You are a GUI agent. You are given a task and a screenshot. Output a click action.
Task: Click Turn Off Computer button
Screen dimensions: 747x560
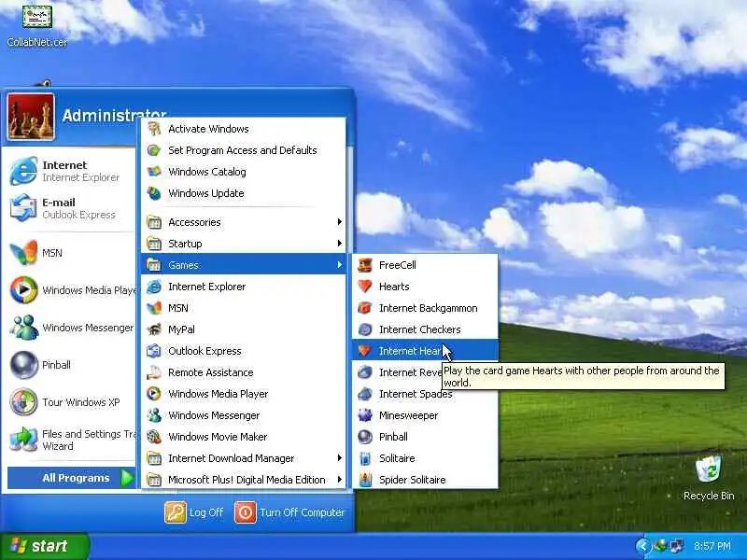pos(289,512)
